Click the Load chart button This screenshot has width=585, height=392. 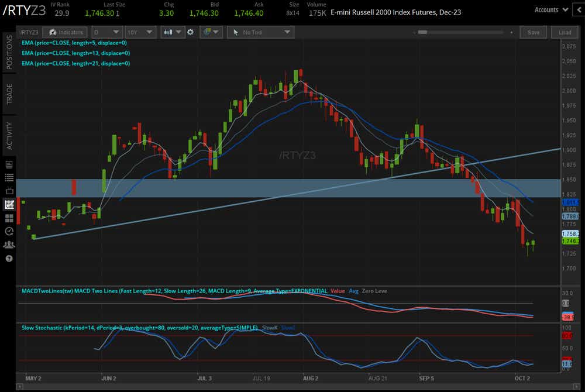tap(565, 32)
